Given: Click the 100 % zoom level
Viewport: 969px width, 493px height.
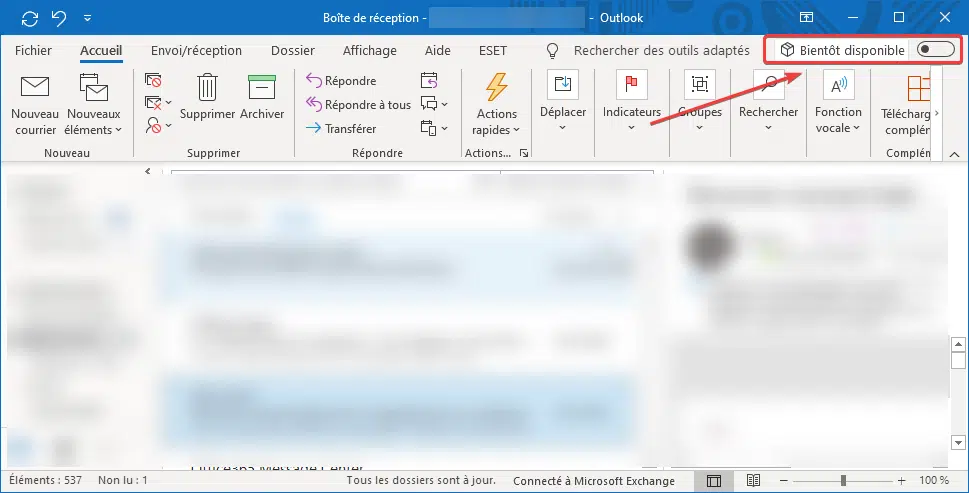Looking at the screenshot, I should pos(934,480).
